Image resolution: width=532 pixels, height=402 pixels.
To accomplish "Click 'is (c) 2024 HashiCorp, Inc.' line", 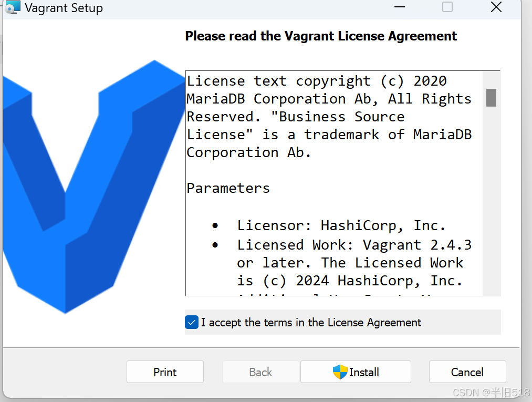I will [x=349, y=281].
